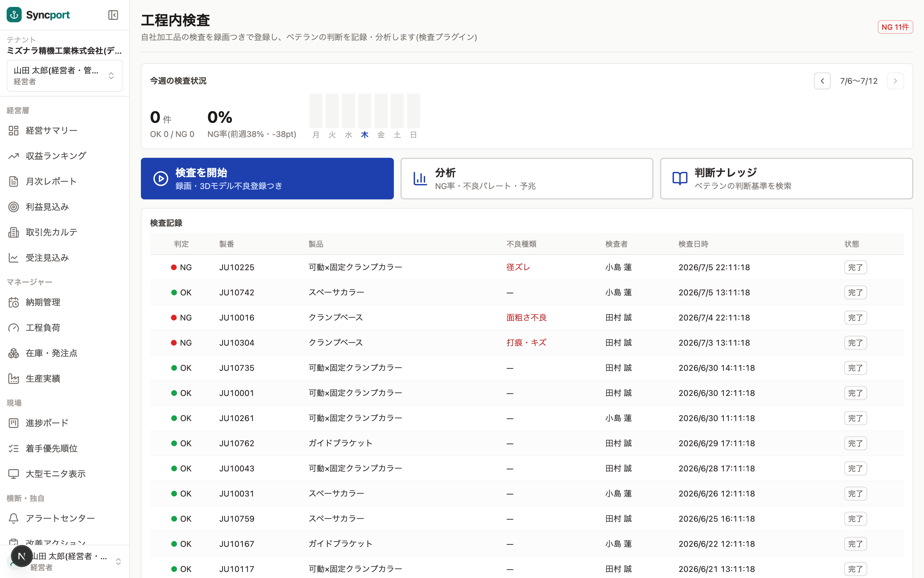Open 取引先カルテ building icon

pyautogui.click(x=14, y=232)
